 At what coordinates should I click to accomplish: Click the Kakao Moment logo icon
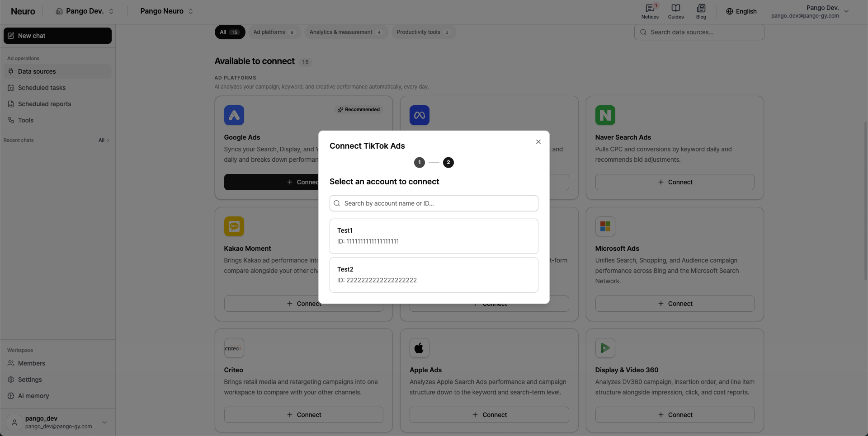234,226
